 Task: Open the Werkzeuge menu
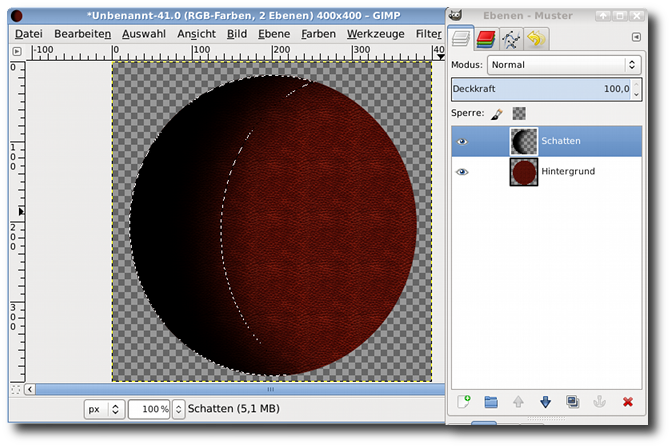tap(377, 33)
